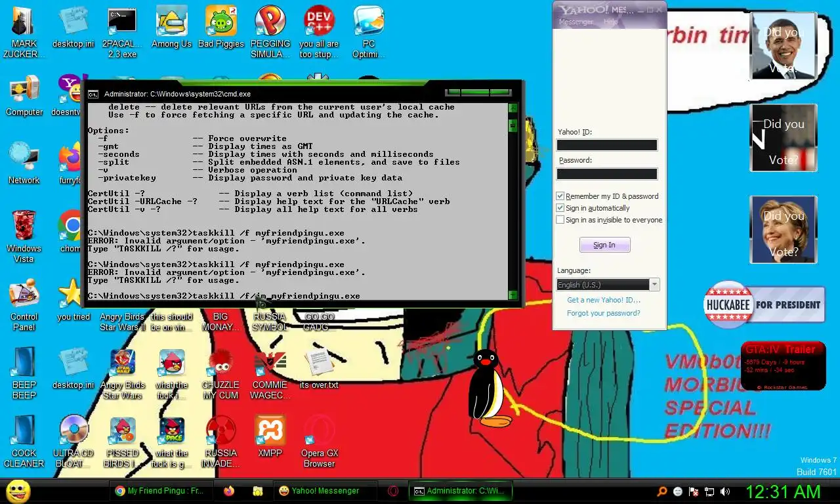840x504 pixels.
Task: Click the cmd vertical scrollbar thumb
Action: pyautogui.click(x=513, y=125)
